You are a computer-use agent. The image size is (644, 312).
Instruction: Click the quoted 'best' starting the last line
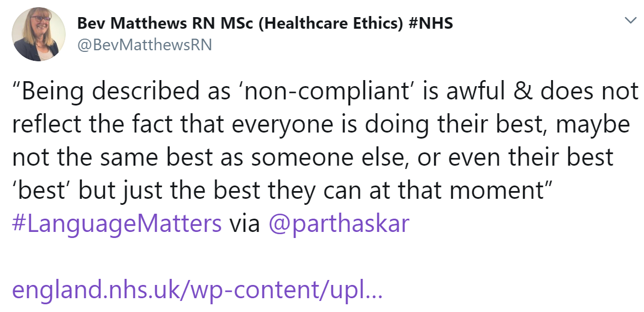coord(42,191)
